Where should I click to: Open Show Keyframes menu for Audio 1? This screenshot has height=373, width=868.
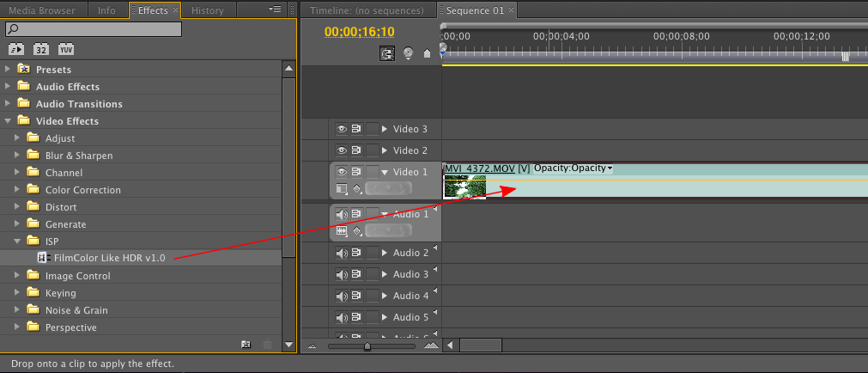(357, 230)
